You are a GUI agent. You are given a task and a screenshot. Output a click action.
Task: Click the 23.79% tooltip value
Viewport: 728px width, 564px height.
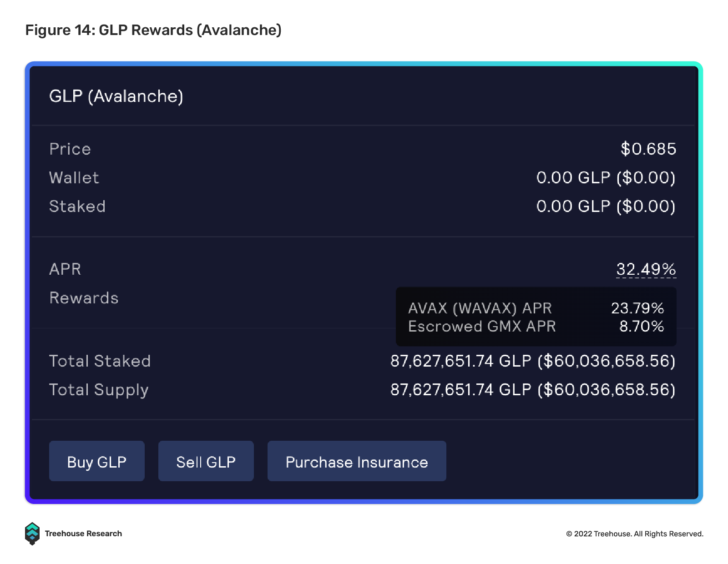(x=637, y=308)
